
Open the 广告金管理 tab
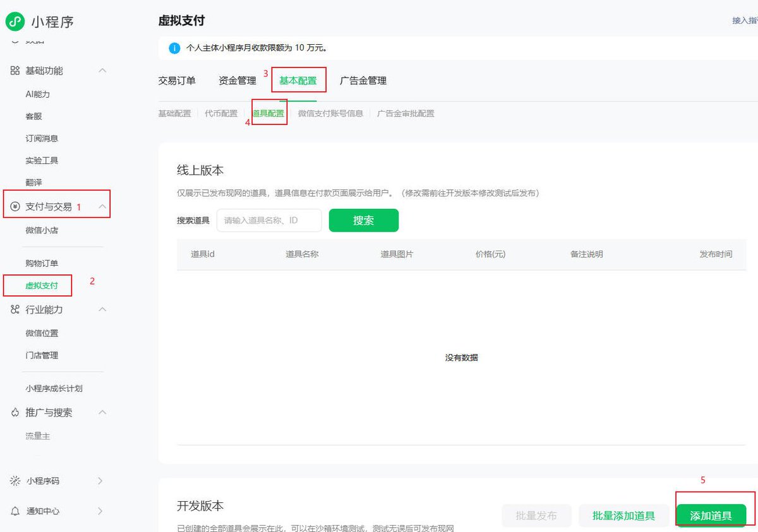[x=363, y=81]
